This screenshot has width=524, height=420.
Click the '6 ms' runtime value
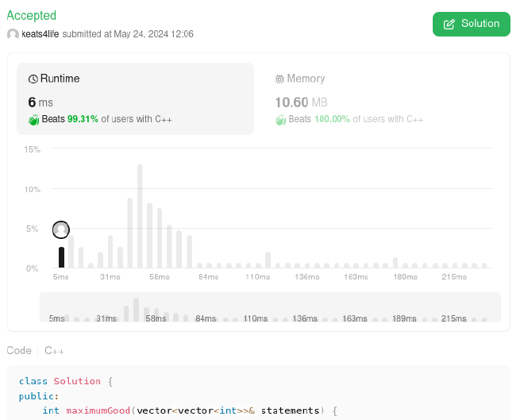click(x=40, y=102)
